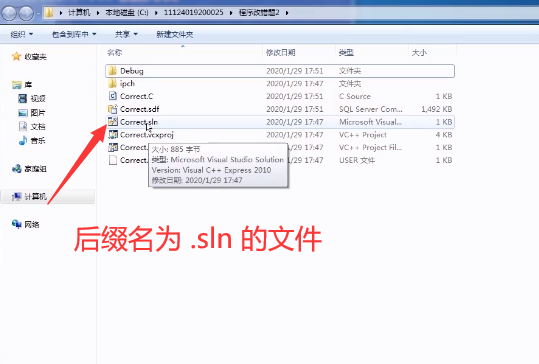Navigate to 计算机 breadcrumb segment
539x364 pixels.
(79, 13)
